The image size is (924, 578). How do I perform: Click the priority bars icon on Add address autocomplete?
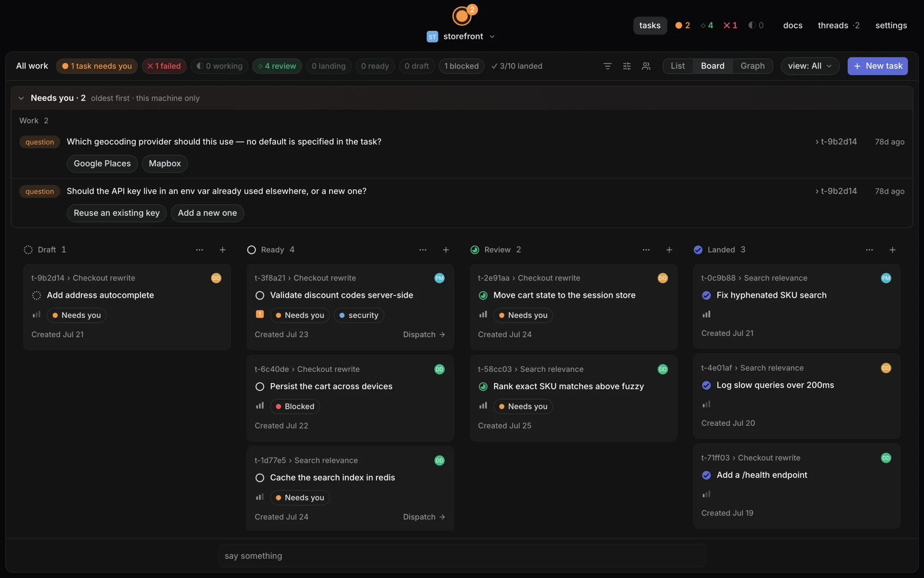click(37, 315)
